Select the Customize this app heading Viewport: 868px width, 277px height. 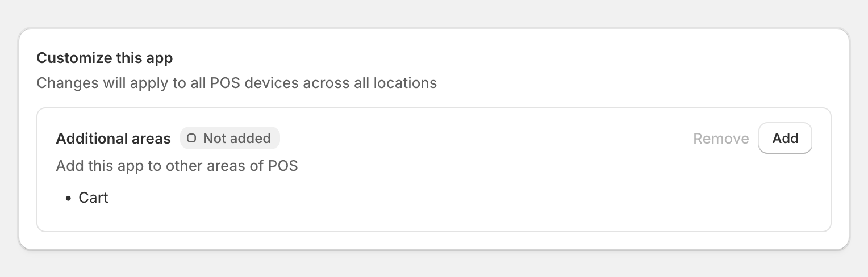(x=105, y=58)
